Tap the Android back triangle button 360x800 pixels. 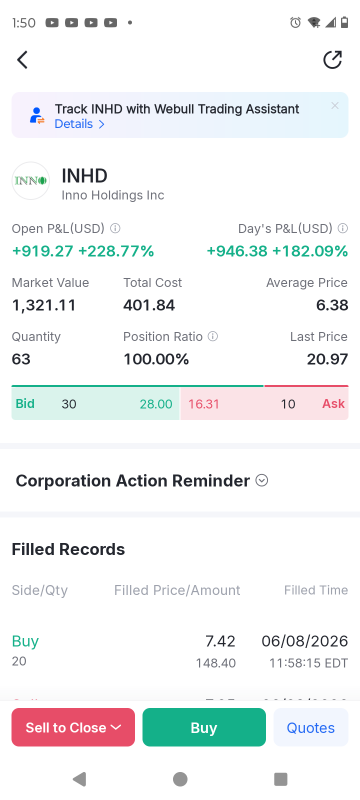79,779
